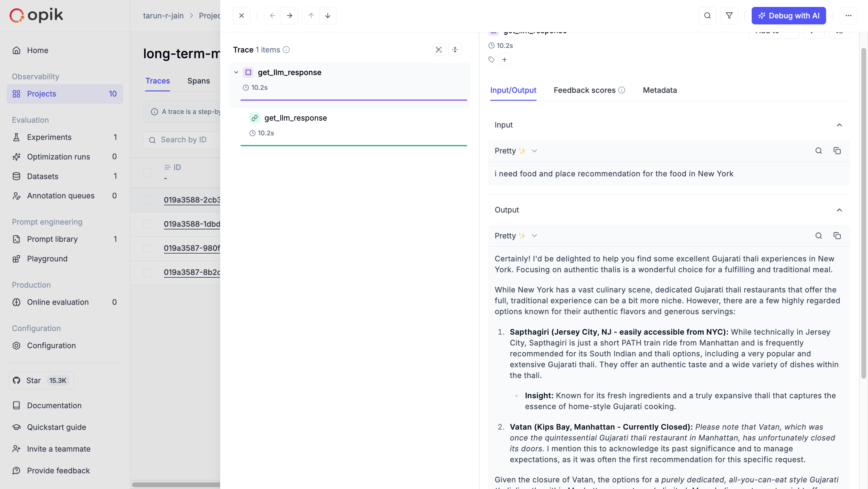Open the three-dot more options menu
This screenshot has width=868, height=489.
[x=848, y=15]
